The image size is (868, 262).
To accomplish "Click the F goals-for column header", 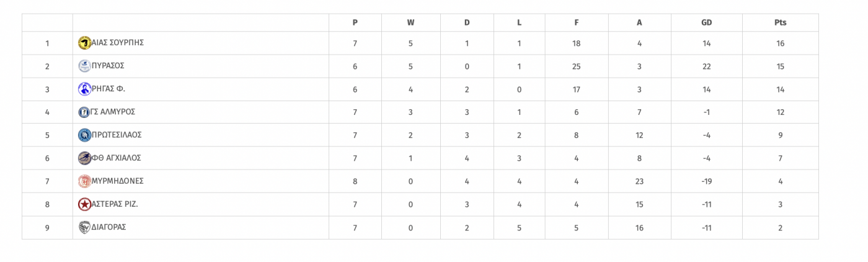I will (577, 22).
